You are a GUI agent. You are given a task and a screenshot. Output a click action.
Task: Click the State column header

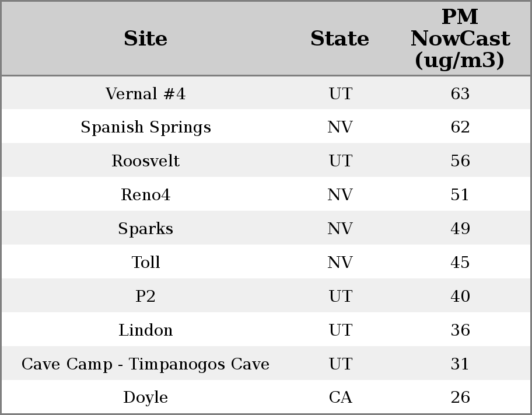tap(339, 39)
